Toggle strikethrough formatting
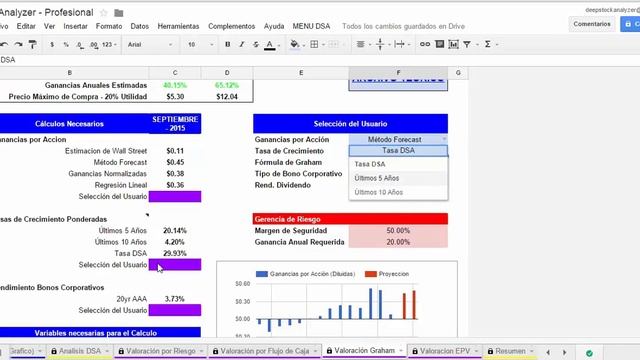 point(256,44)
